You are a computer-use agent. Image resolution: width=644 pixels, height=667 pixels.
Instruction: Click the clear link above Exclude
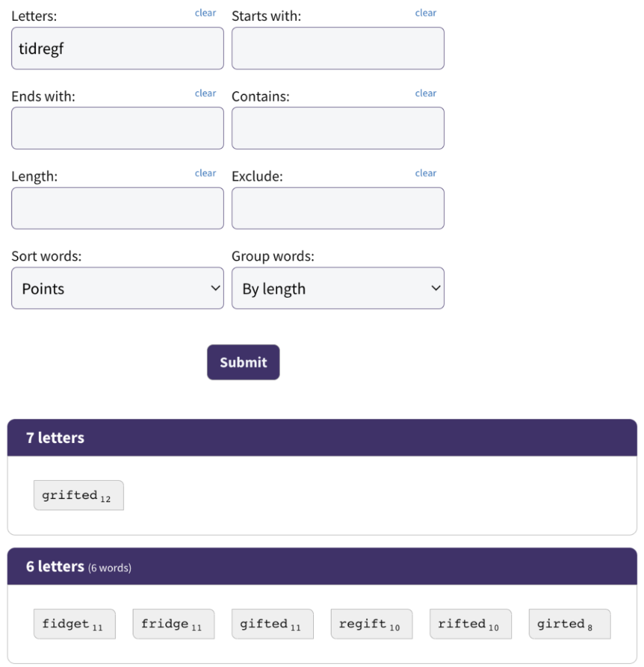pyautogui.click(x=426, y=173)
